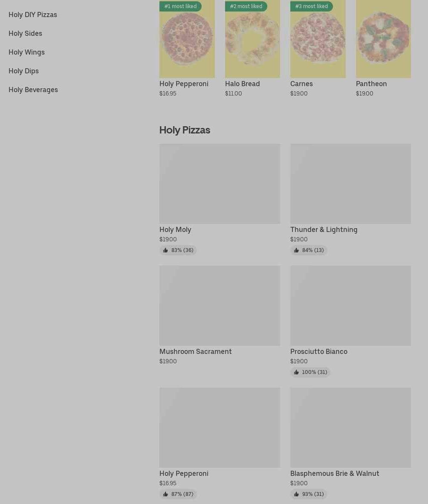Open the Holy Moly pizza item
The width and height of the screenshot is (428, 504).
click(220, 199)
